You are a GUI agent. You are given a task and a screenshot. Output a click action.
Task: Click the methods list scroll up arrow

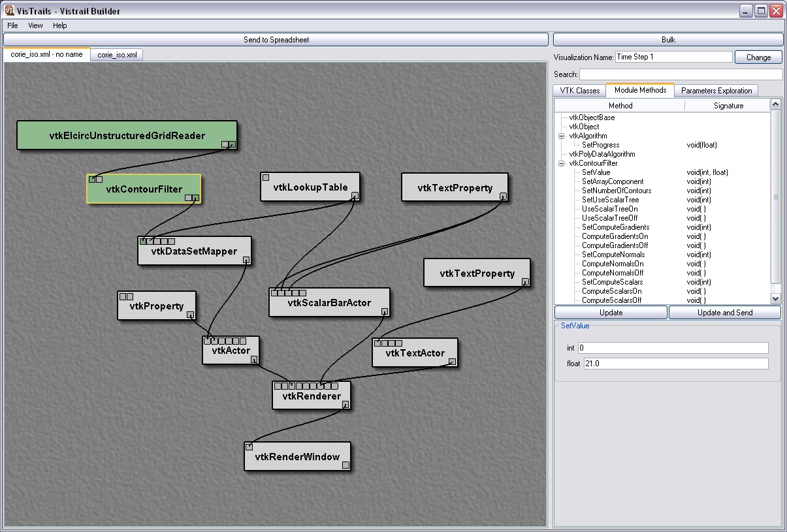point(776,104)
